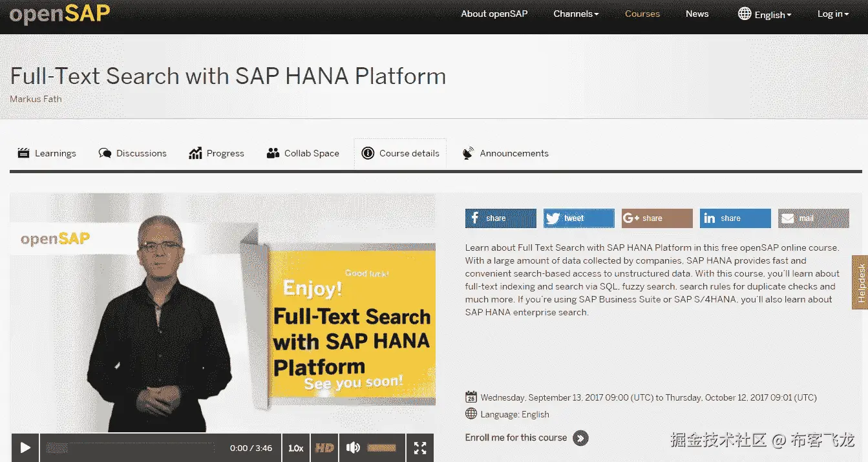The width and height of the screenshot is (868, 462).
Task: Click the Progress chart icon
Action: point(195,153)
